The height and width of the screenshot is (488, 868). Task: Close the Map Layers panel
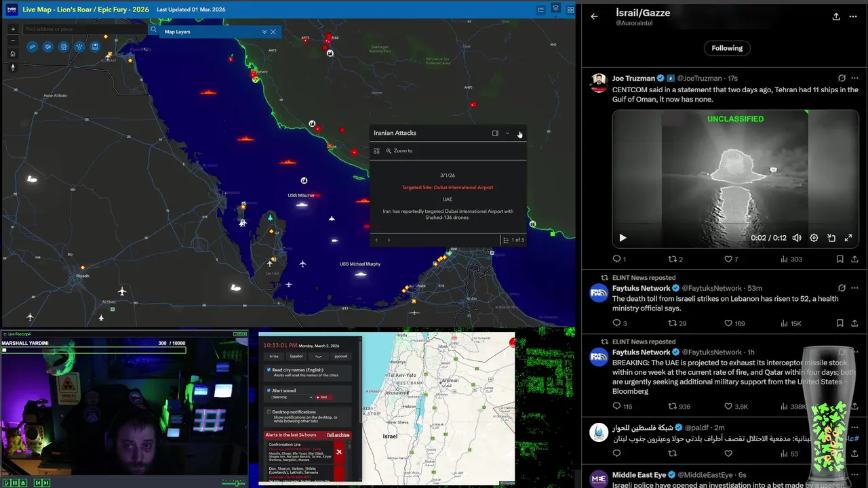click(x=273, y=32)
